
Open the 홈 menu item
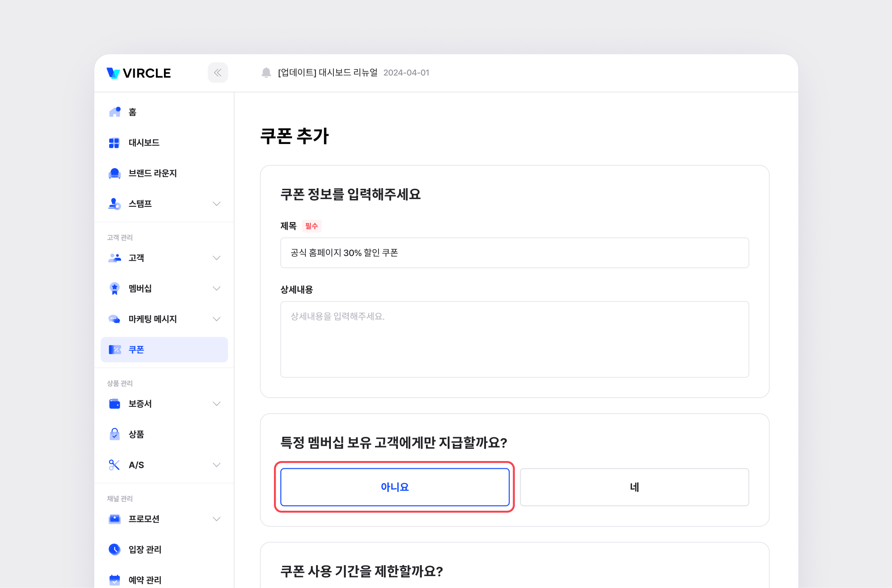point(164,112)
